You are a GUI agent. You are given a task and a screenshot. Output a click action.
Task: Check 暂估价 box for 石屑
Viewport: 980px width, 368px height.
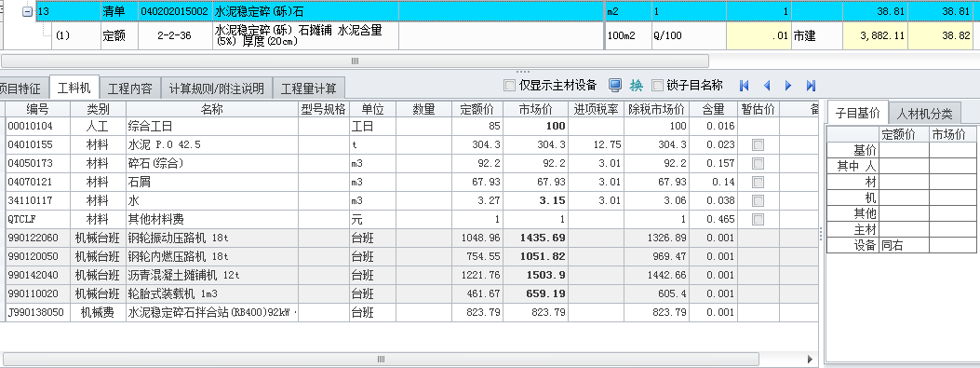point(758,182)
